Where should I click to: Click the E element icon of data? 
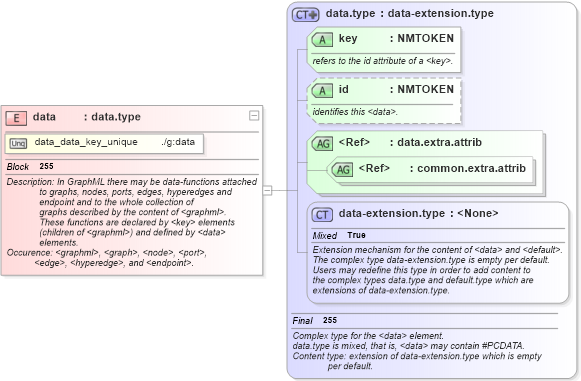[x=16, y=118]
